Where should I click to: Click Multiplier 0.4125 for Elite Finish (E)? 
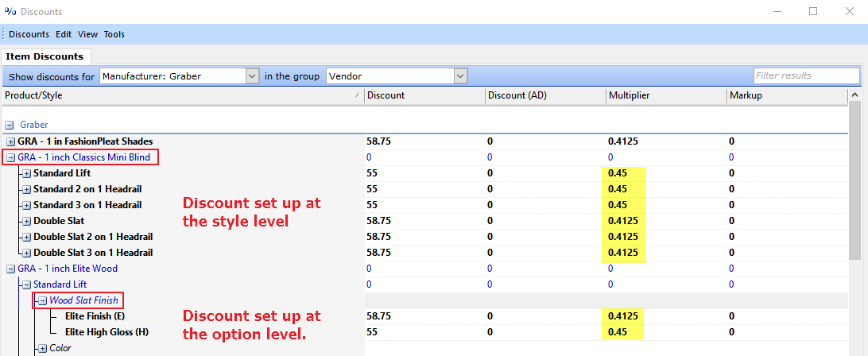click(x=622, y=316)
